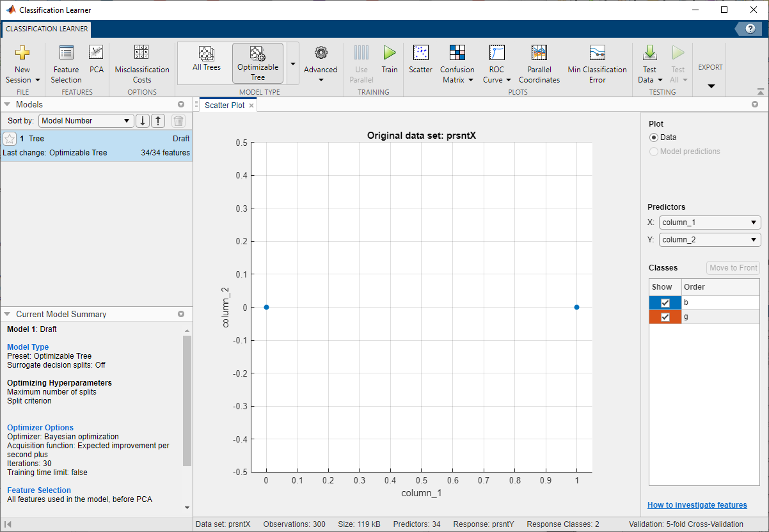
Task: Uncheck the class g show checkbox
Action: click(665, 317)
